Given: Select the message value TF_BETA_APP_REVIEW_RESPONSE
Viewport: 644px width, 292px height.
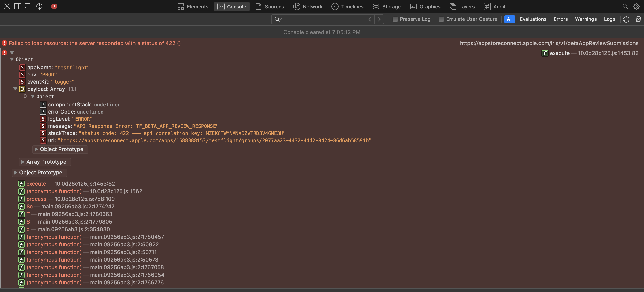Looking at the screenshot, I should click(x=146, y=126).
